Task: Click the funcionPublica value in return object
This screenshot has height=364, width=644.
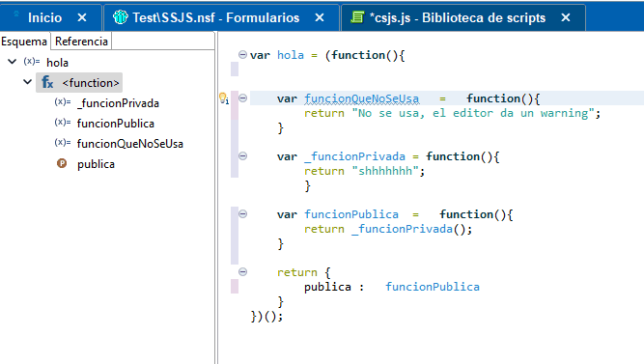Action: click(x=433, y=287)
